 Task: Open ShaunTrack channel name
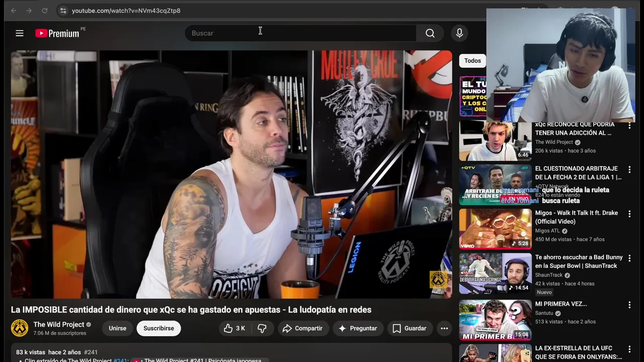(x=549, y=276)
